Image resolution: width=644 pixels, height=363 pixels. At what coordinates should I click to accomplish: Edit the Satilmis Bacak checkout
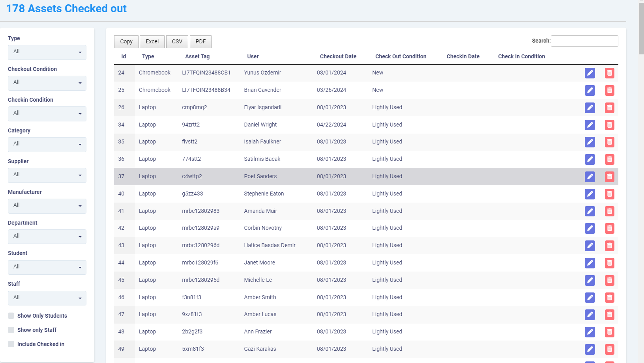pyautogui.click(x=590, y=159)
